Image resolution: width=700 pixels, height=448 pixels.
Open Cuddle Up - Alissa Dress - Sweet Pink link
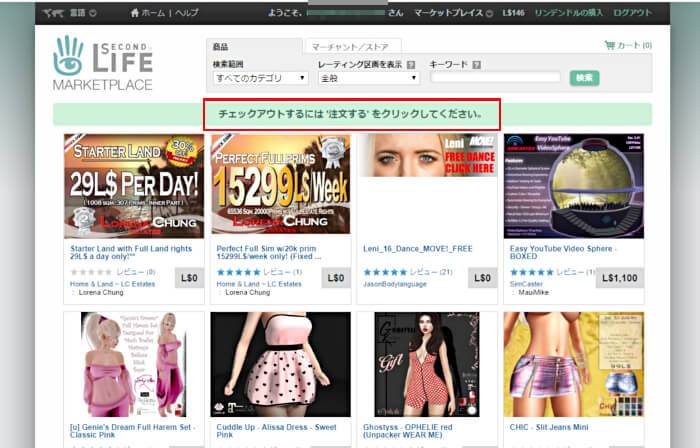tap(276, 431)
